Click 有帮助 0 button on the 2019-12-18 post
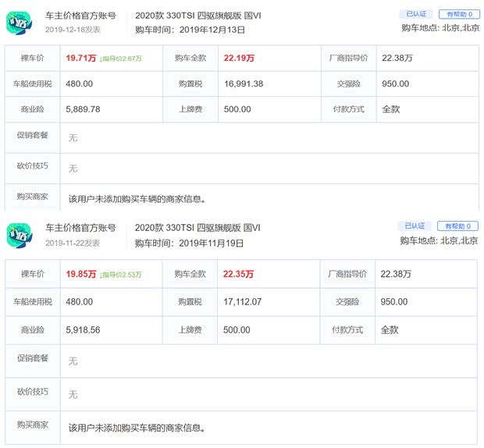This screenshot has height=448, width=484. [x=459, y=14]
